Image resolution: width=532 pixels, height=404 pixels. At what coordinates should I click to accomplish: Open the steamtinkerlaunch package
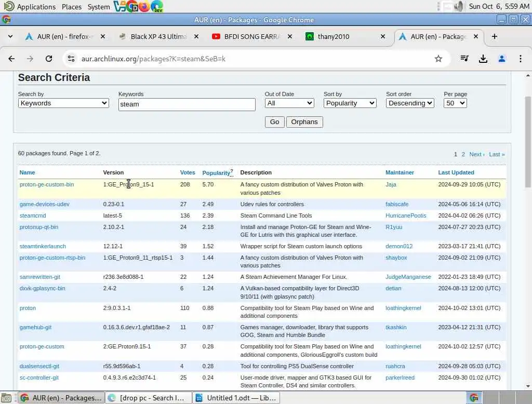click(43, 246)
